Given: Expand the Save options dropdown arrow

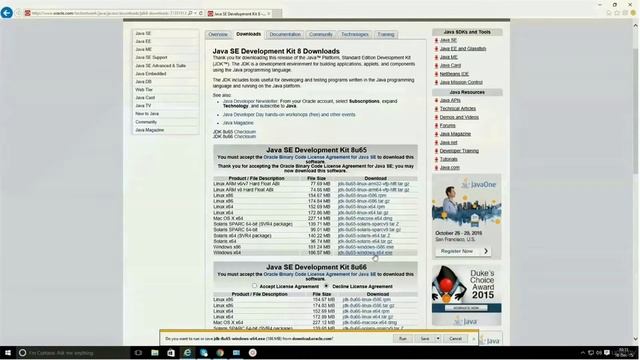Looking at the screenshot, I should (438, 339).
